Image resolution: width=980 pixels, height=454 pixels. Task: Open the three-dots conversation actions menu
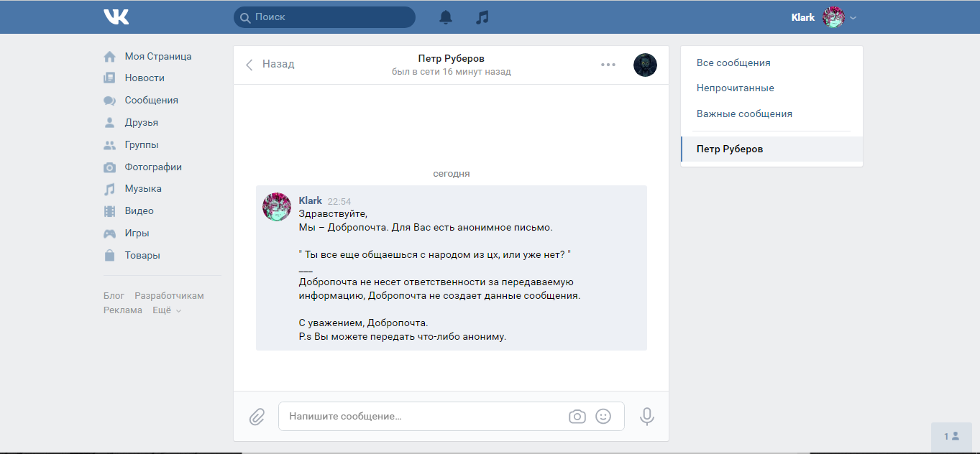pos(608,65)
